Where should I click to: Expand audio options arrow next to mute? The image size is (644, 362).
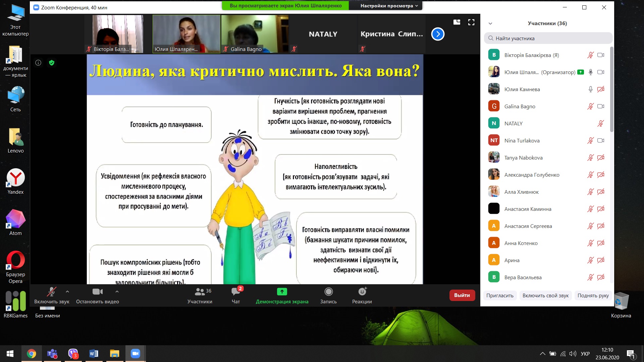click(x=67, y=292)
